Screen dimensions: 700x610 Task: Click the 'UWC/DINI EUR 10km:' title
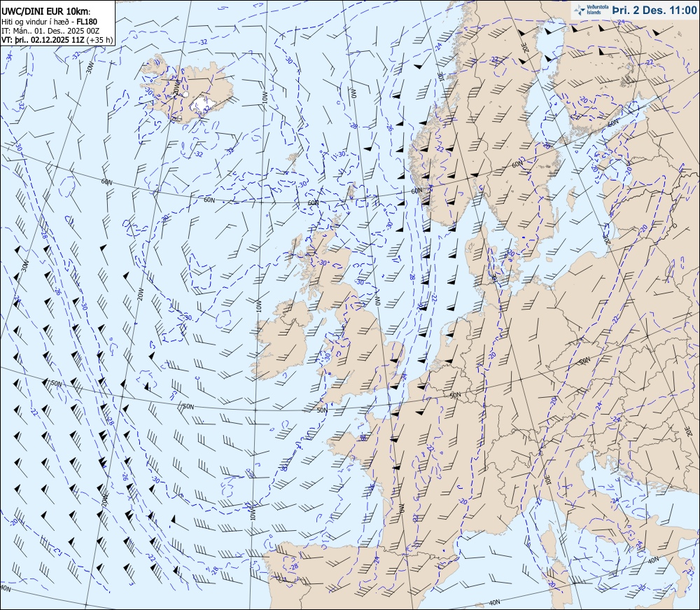coord(45,12)
